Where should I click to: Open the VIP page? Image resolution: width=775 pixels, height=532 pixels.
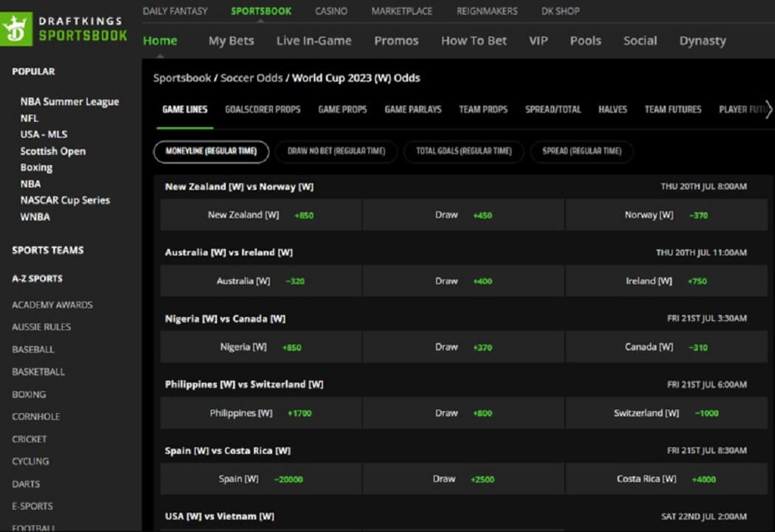tap(538, 41)
